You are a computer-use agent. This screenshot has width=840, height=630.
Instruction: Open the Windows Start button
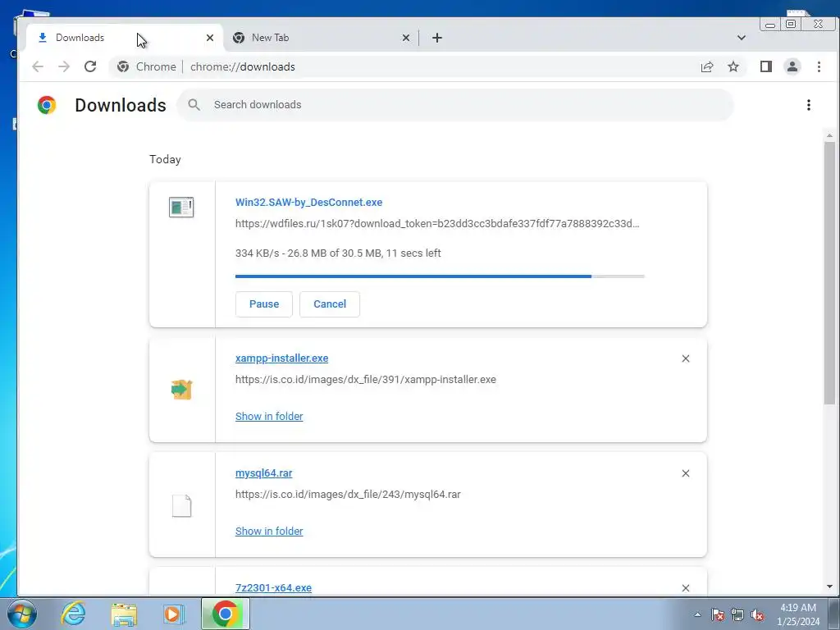(22, 614)
